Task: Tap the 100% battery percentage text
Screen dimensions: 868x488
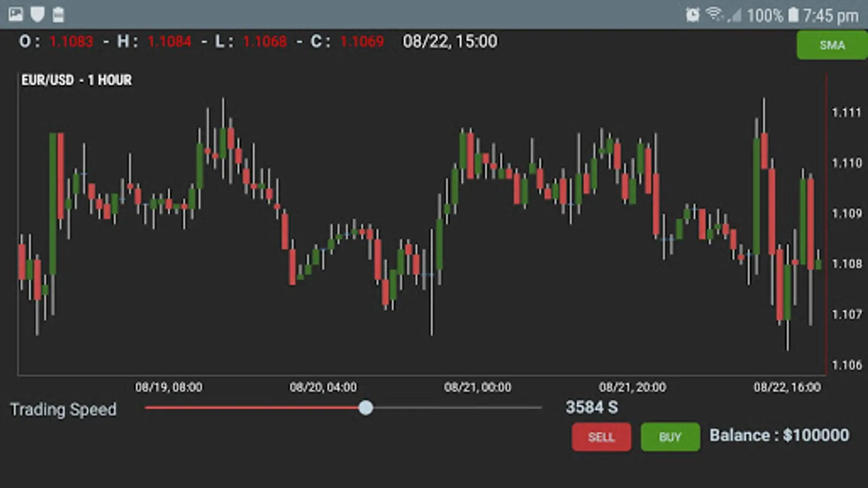Action: coord(765,16)
